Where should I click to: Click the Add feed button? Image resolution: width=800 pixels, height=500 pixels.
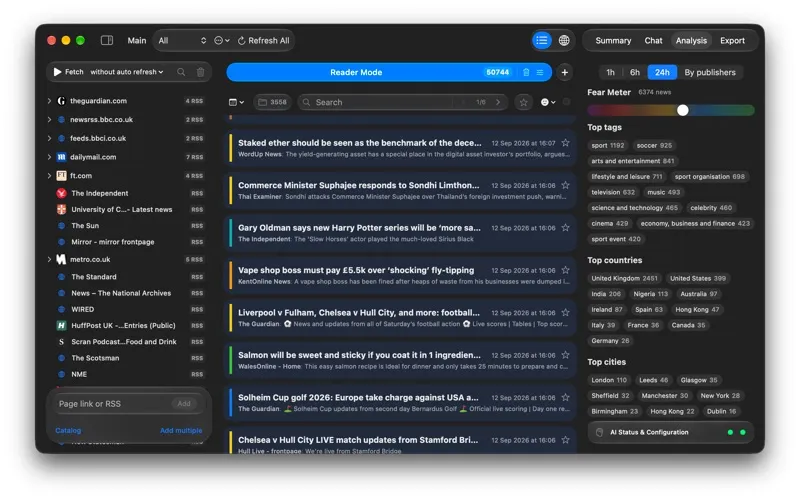(x=184, y=404)
